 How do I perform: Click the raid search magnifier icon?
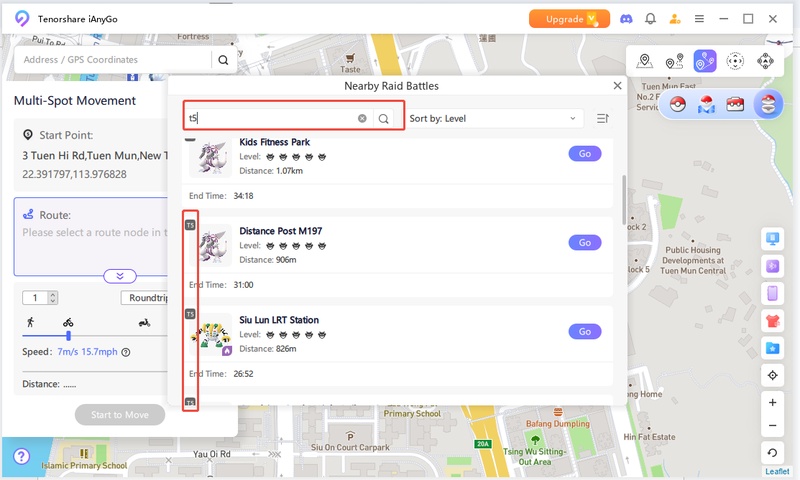(384, 118)
